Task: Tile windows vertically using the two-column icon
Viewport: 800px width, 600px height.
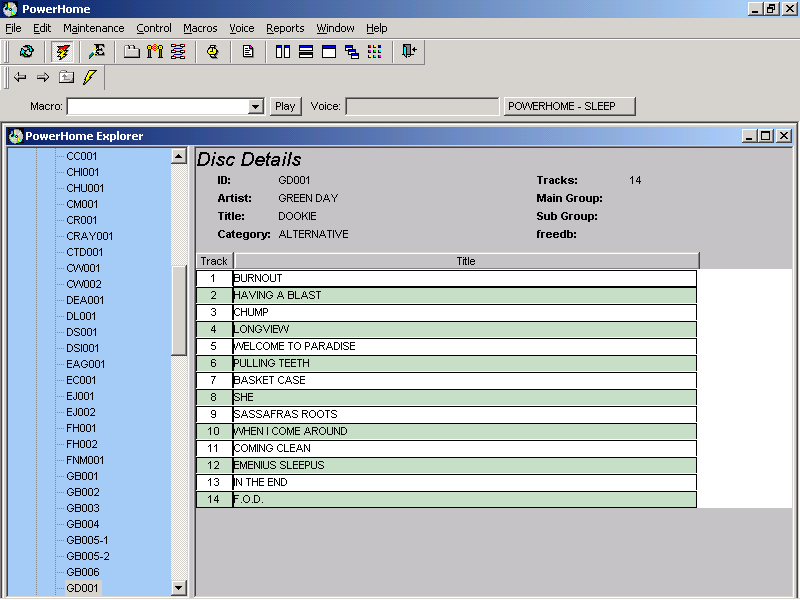Action: (283, 52)
